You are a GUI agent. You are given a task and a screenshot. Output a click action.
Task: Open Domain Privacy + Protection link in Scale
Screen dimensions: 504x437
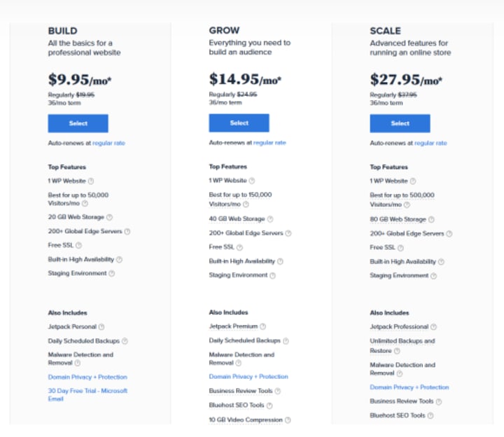409,387
